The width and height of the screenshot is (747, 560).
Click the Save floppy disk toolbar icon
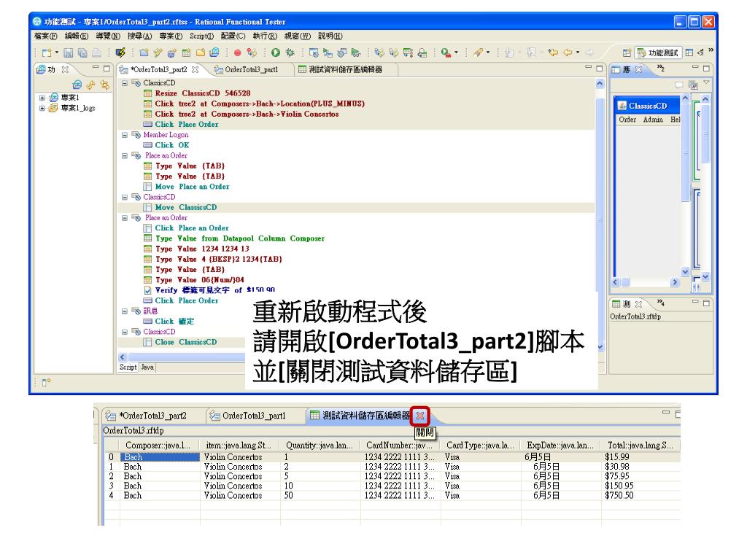[68, 52]
